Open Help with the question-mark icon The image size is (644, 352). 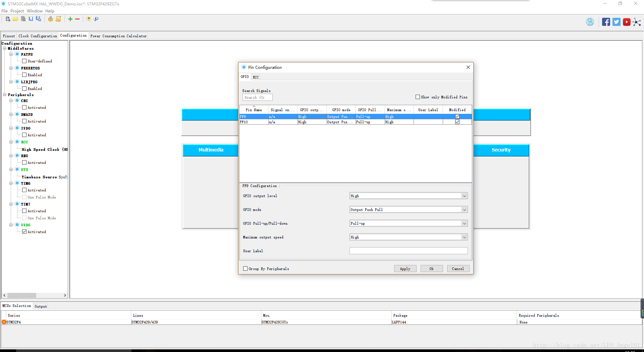click(89, 19)
